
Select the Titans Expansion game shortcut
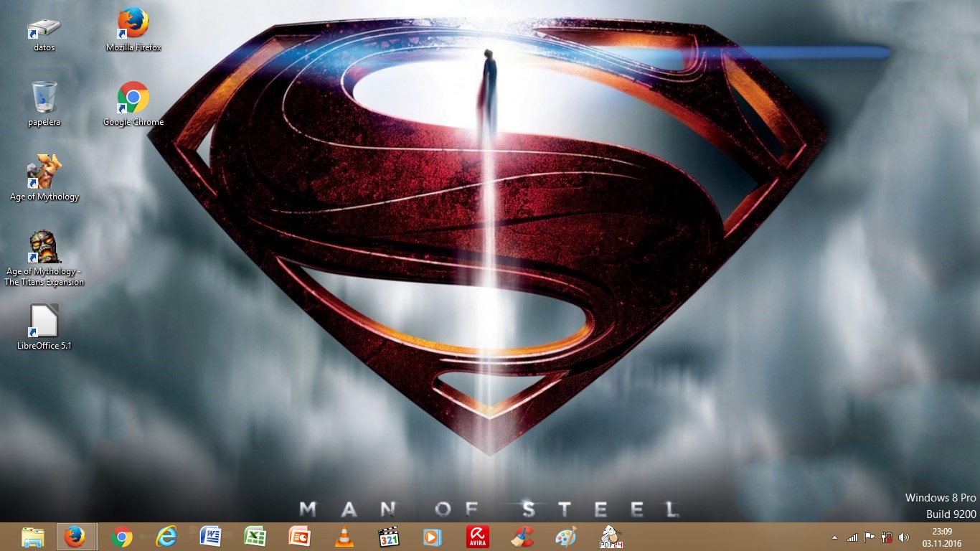tap(44, 248)
